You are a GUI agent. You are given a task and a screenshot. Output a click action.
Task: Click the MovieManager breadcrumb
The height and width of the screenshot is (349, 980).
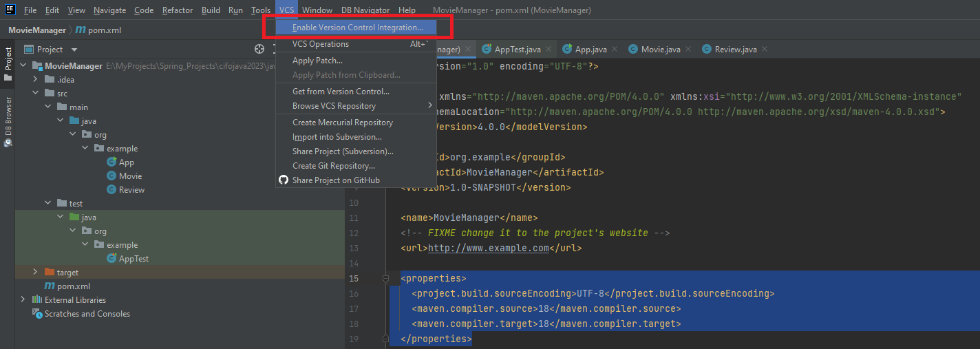(x=37, y=30)
